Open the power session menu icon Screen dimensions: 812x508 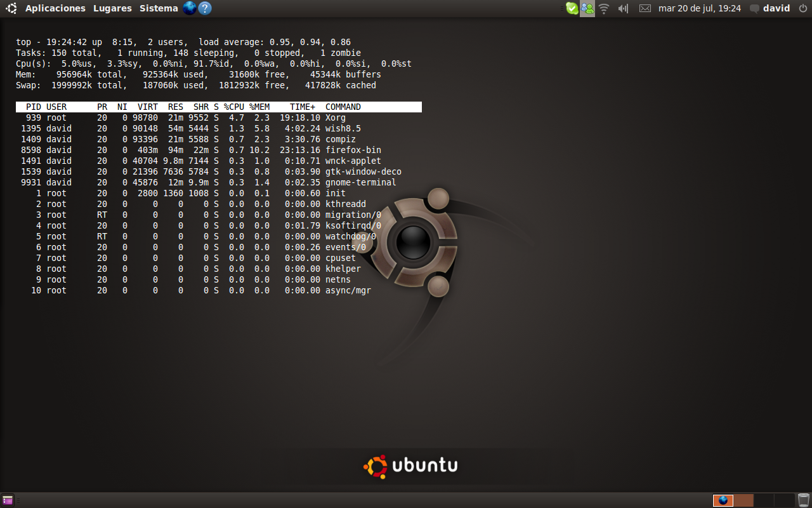(x=802, y=8)
